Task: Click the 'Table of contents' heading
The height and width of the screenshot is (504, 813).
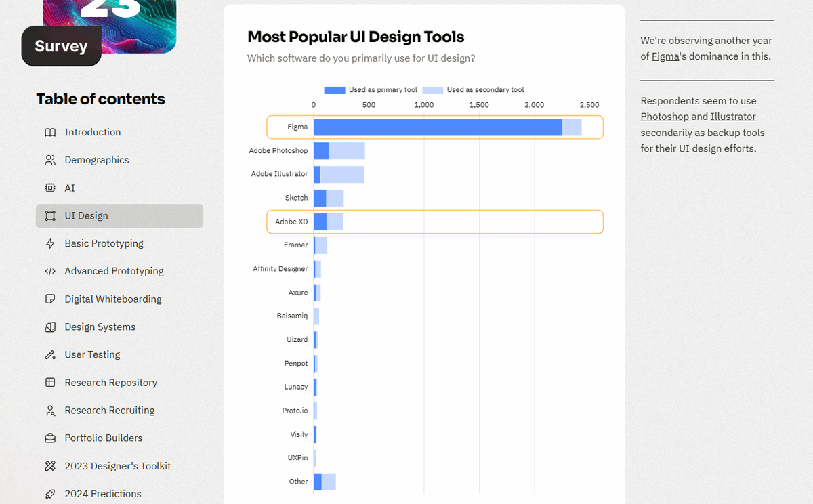Action: [100, 99]
